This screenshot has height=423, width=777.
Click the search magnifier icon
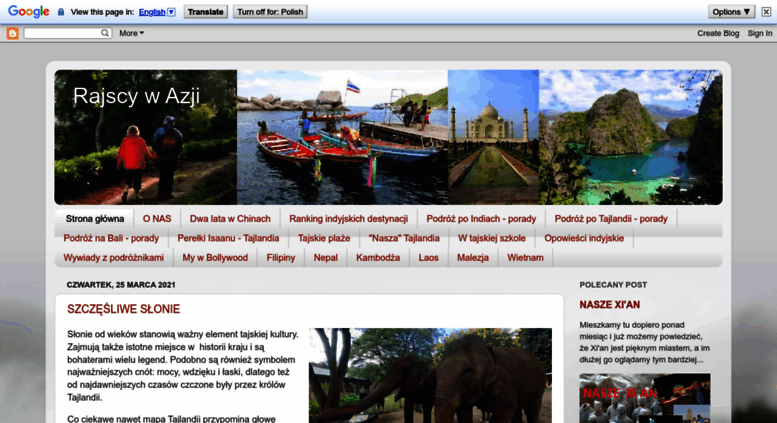pyautogui.click(x=105, y=33)
